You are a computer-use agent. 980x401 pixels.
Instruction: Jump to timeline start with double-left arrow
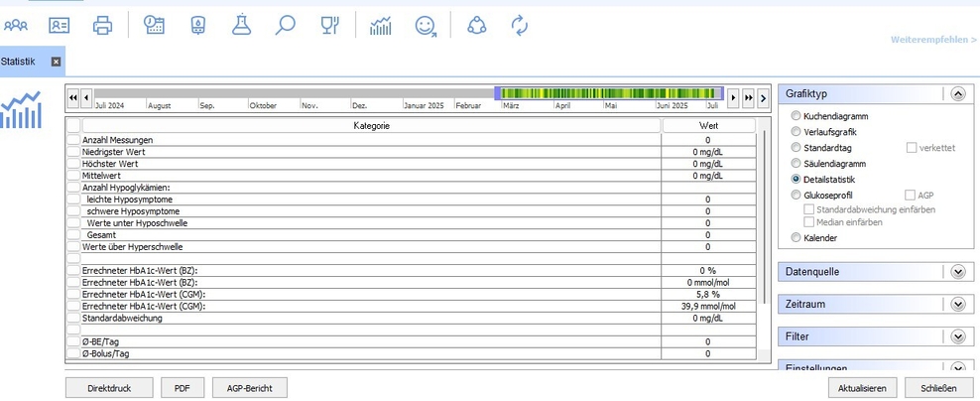[73, 97]
